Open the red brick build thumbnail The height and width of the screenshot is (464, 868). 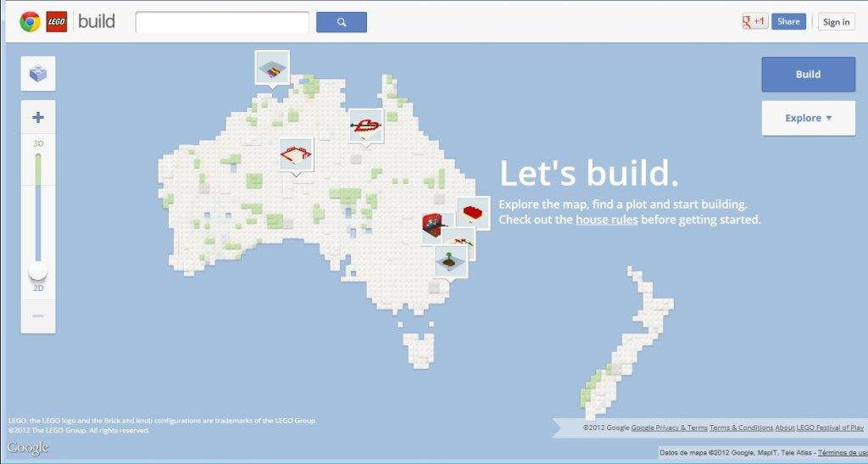coord(473,213)
